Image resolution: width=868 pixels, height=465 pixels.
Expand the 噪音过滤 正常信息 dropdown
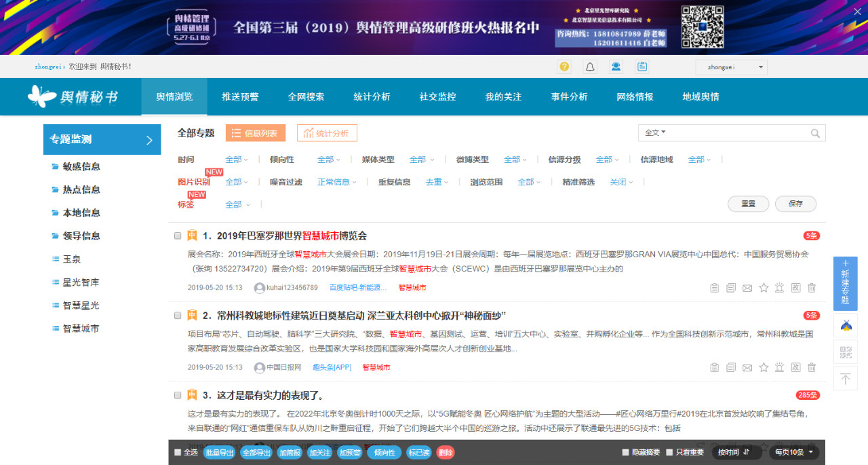[337, 182]
